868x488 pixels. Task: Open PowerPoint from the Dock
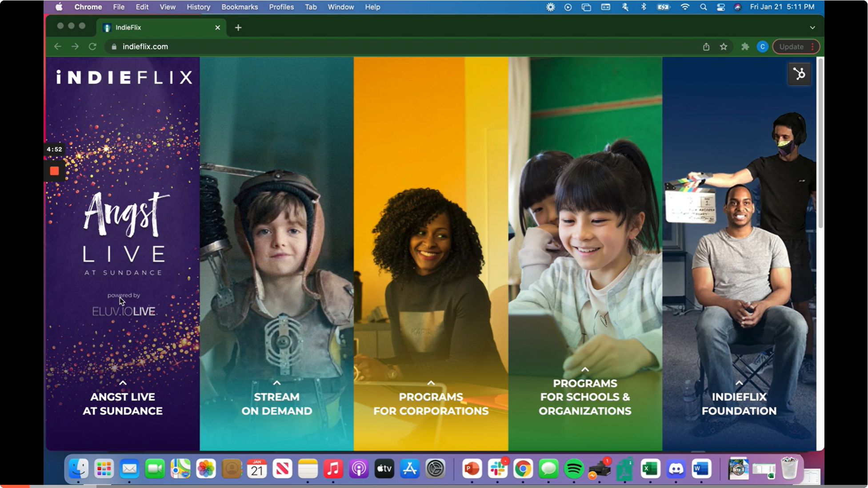pos(472,469)
